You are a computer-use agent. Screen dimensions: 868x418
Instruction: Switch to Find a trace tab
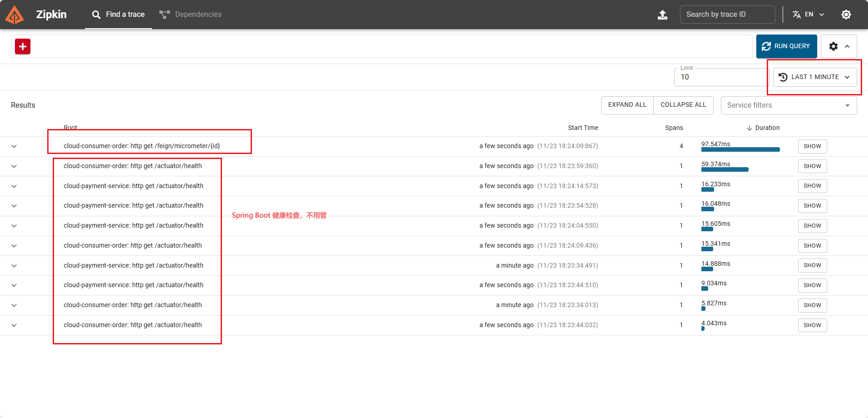[x=118, y=15]
